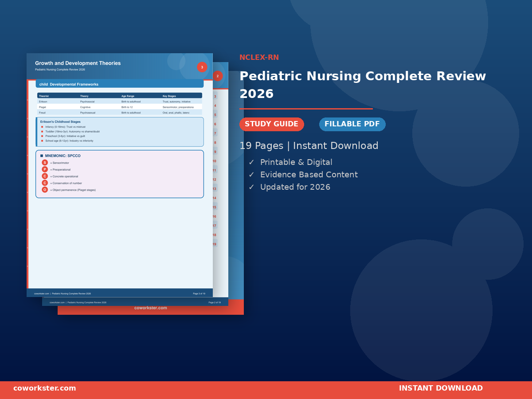Click the Piaget table cell
Image resolution: width=532 pixels, height=399 pixels.
(43, 107)
